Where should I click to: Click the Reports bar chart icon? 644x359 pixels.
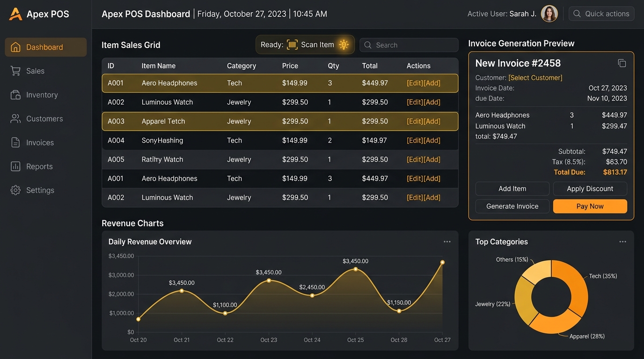click(15, 166)
